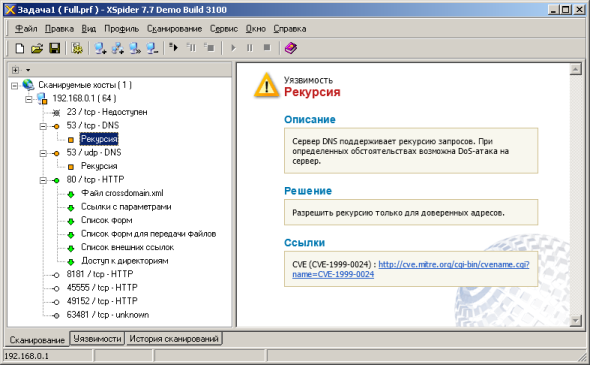
Task: Open the Сканирование menu
Action: [x=174, y=29]
